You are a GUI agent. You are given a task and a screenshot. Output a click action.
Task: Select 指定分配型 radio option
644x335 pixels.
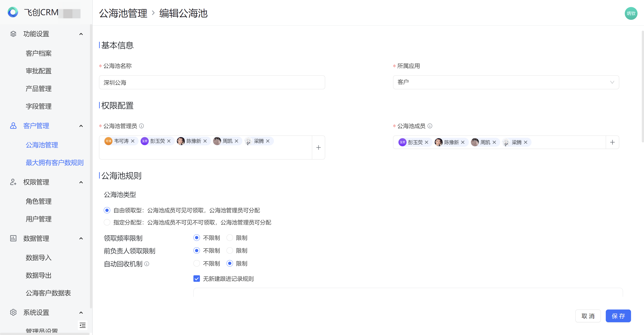107,222
